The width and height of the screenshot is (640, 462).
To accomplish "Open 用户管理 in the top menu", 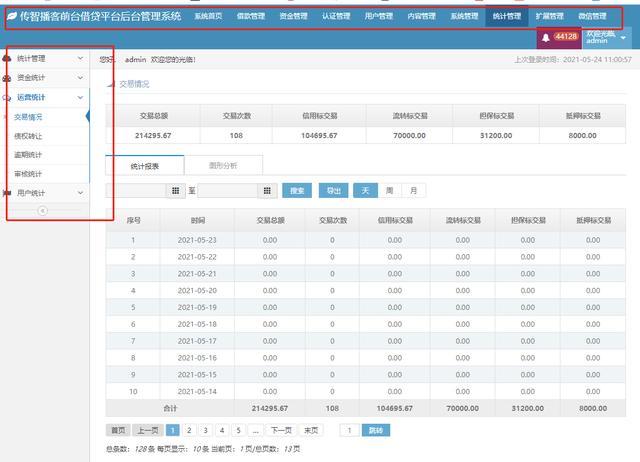I will (379, 16).
